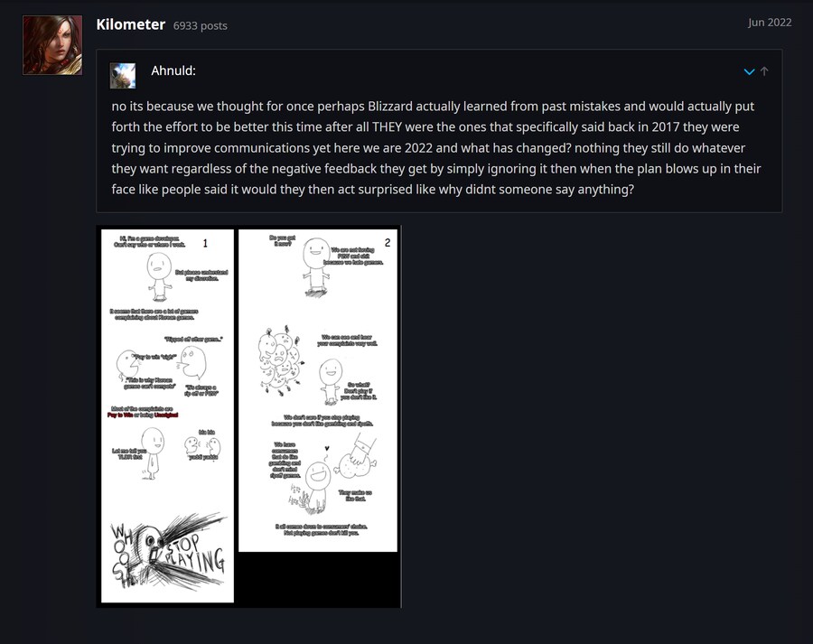
Task: Click Ahnuld's small avatar in the quote
Action: coord(123,76)
